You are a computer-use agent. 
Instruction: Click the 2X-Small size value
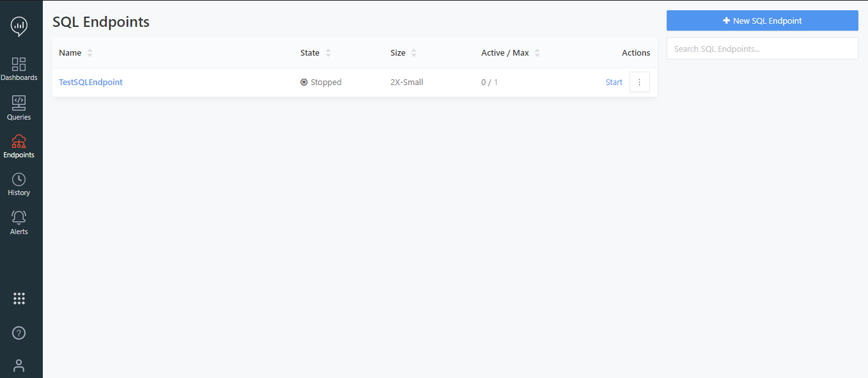coord(407,82)
